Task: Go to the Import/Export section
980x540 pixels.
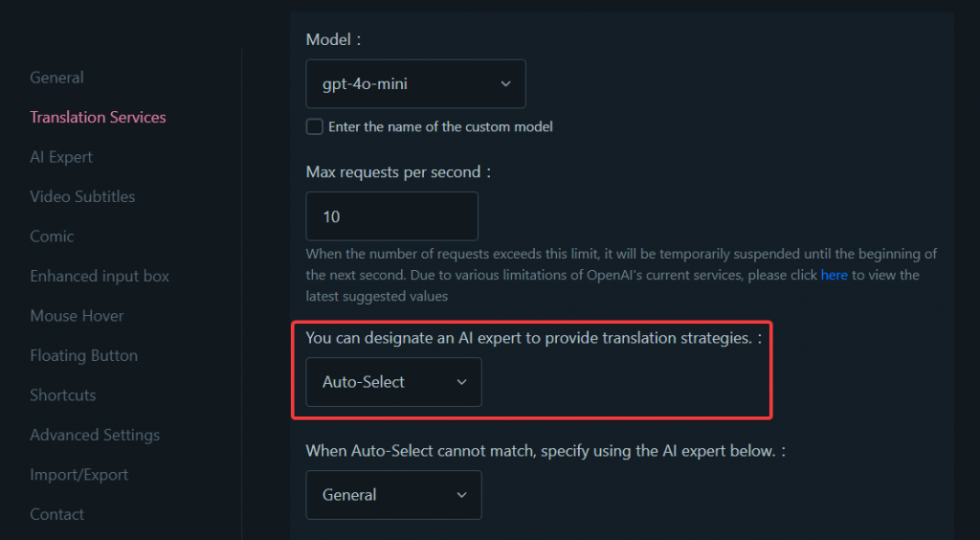Action: tap(78, 475)
